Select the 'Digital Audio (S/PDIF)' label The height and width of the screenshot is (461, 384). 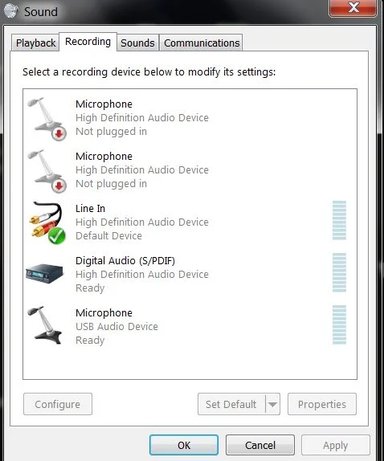[125, 261]
